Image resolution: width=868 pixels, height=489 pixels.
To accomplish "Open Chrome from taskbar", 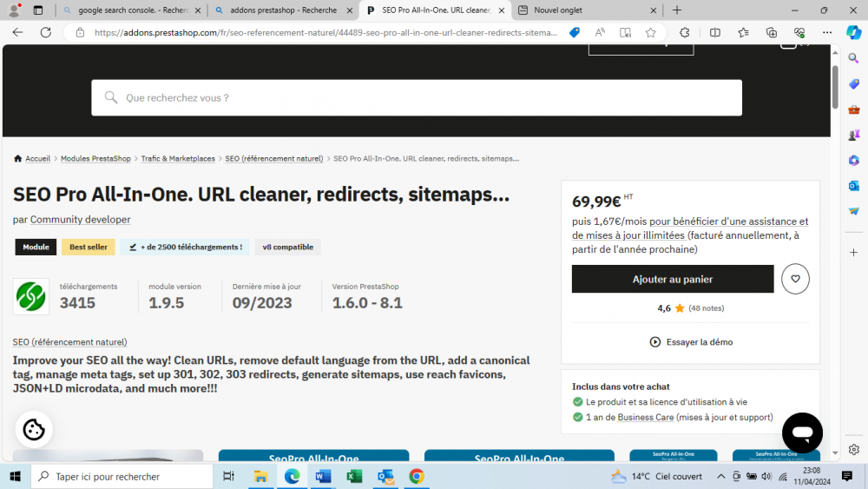I will click(417, 476).
